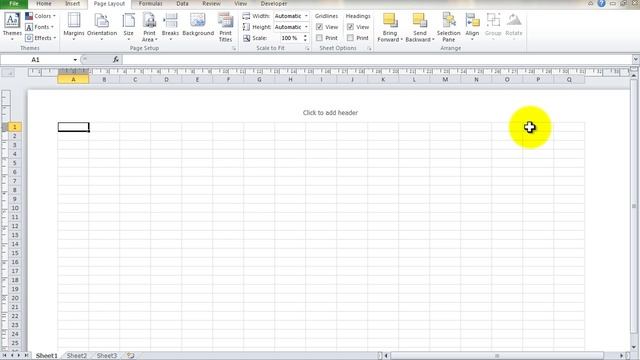The width and height of the screenshot is (640, 360).
Task: Click the Bring Forward button
Action: tap(389, 27)
